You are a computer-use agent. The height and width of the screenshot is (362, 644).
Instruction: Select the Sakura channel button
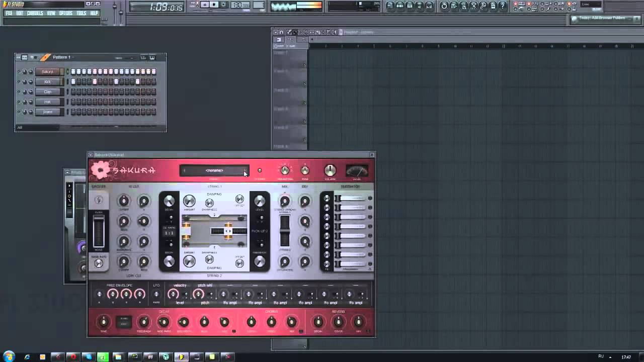[47, 71]
